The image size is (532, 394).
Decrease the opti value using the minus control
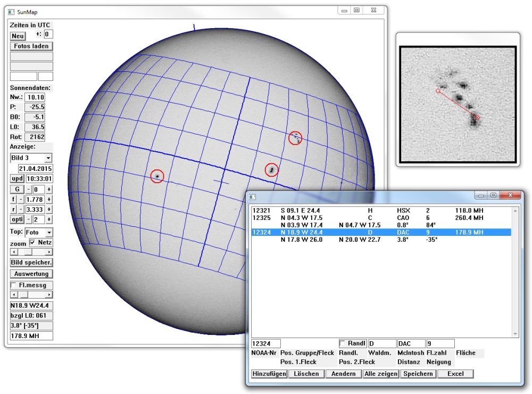[x=28, y=219]
